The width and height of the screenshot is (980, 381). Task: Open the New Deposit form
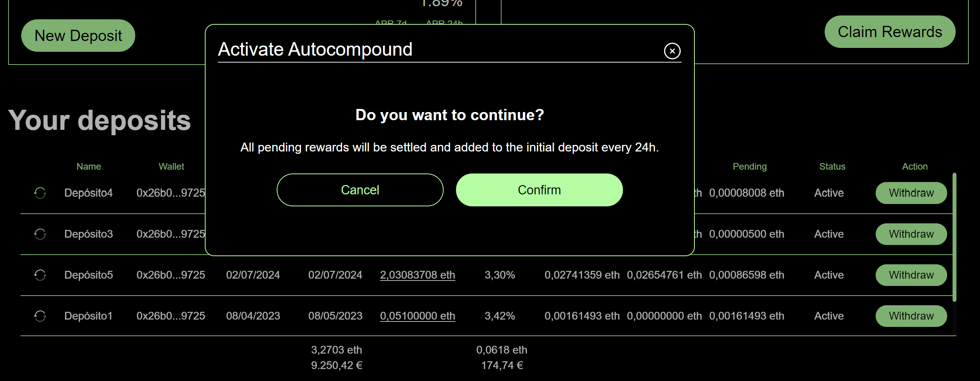point(78,36)
